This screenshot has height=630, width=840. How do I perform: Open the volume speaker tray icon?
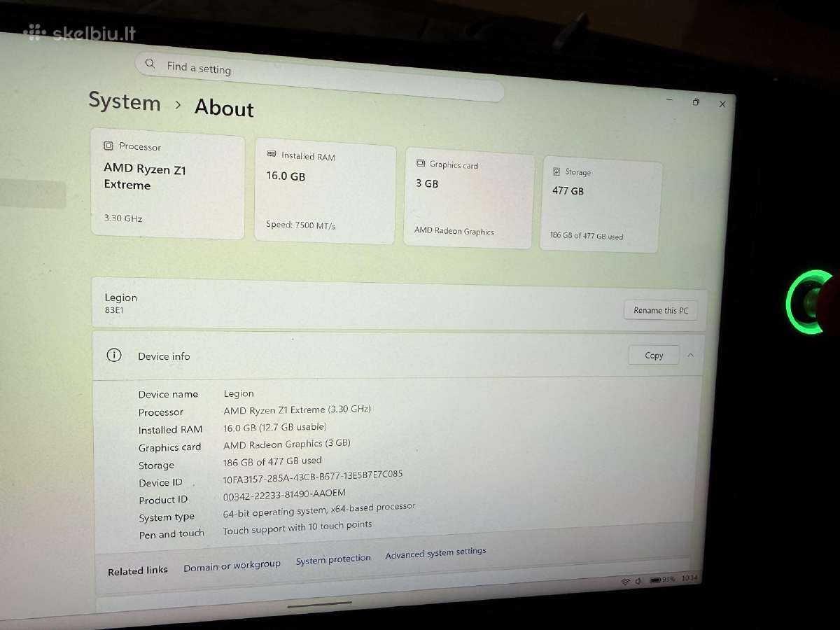(638, 581)
